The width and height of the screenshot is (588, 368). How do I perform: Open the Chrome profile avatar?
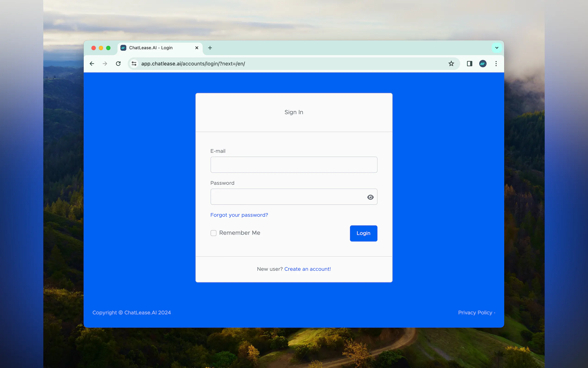click(483, 63)
